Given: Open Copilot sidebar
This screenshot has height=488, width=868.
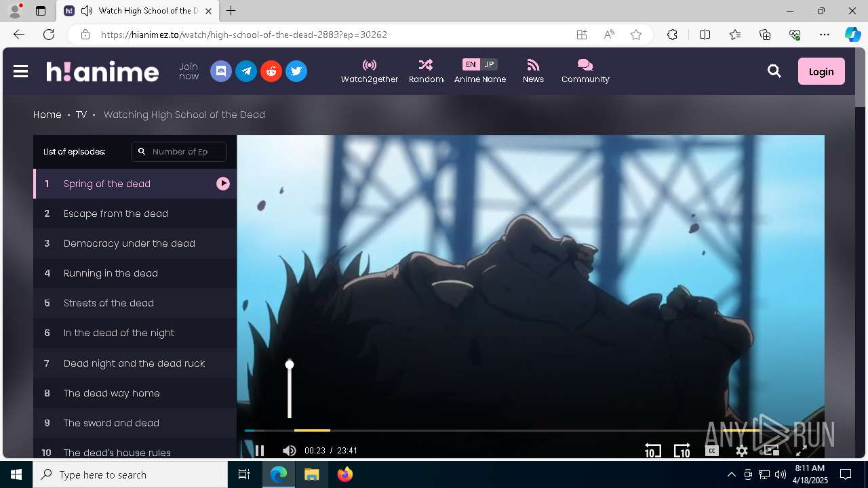Looking at the screenshot, I should 852,35.
